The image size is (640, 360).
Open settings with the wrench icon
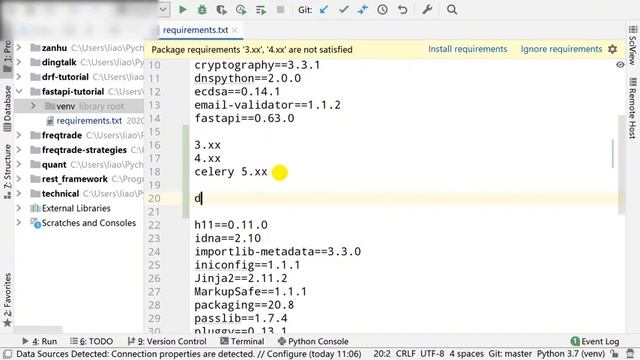pos(427,9)
